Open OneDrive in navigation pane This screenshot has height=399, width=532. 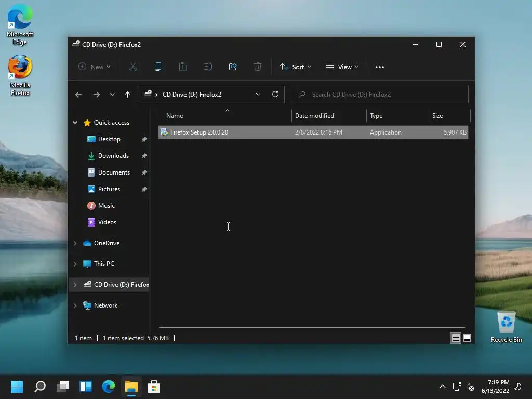click(107, 243)
